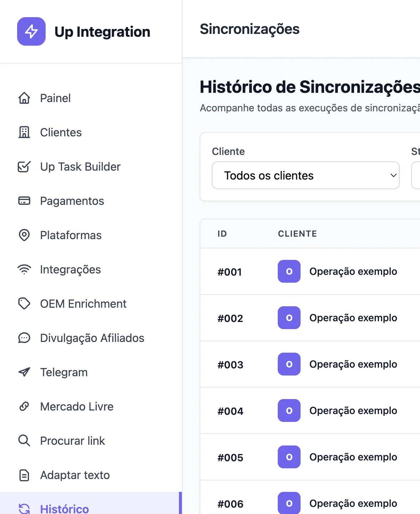This screenshot has height=514, width=420.
Task: Click the OEM Enrichment tag icon
Action: pos(24,303)
